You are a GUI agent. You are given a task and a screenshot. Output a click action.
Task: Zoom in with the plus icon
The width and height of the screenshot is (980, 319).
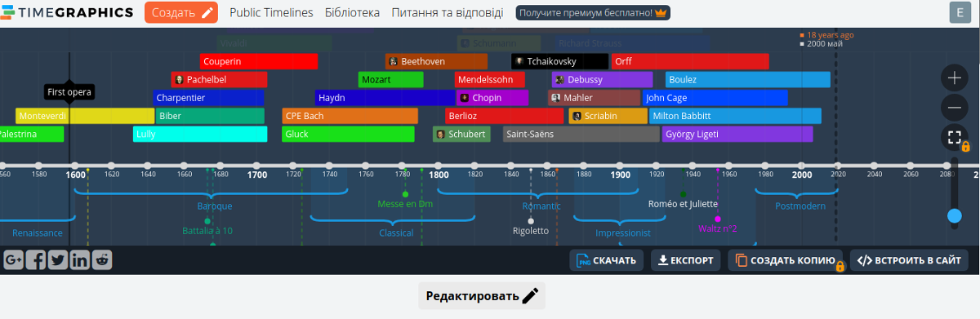954,78
